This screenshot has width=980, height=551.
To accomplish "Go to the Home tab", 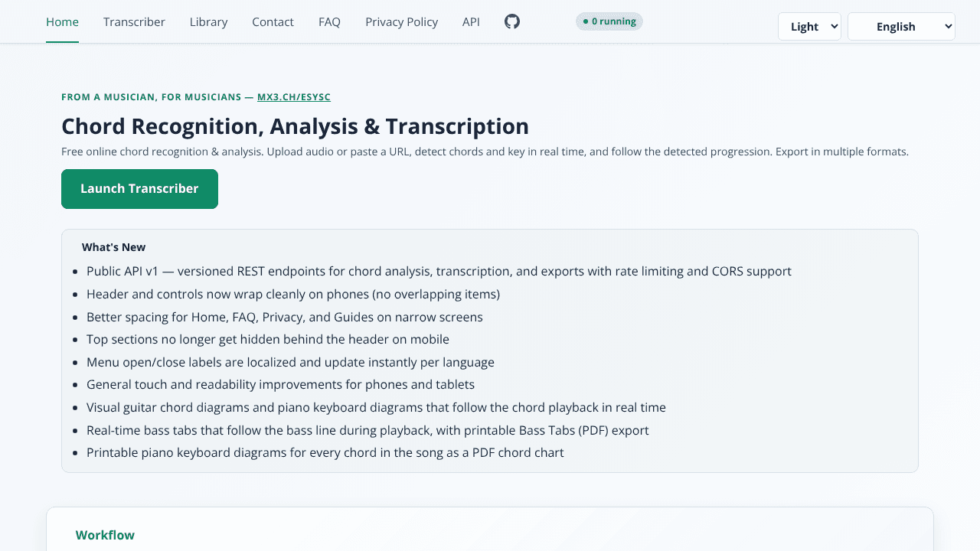I will [x=62, y=22].
